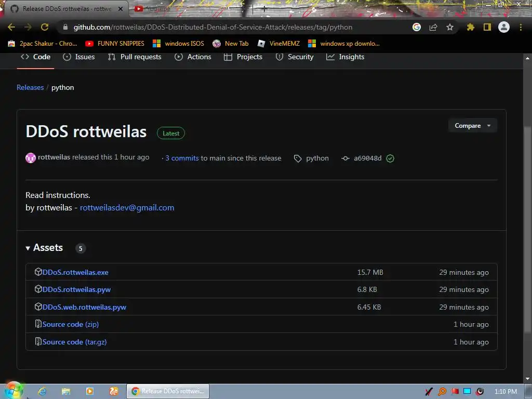The width and height of the screenshot is (532, 399).
Task: Open Google icon in address bar
Action: (x=417, y=27)
